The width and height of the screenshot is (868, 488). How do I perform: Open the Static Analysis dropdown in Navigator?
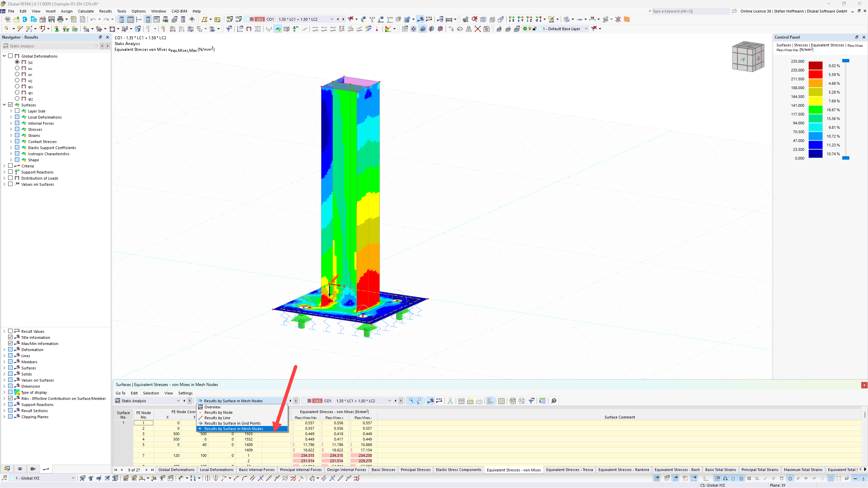[x=51, y=46]
